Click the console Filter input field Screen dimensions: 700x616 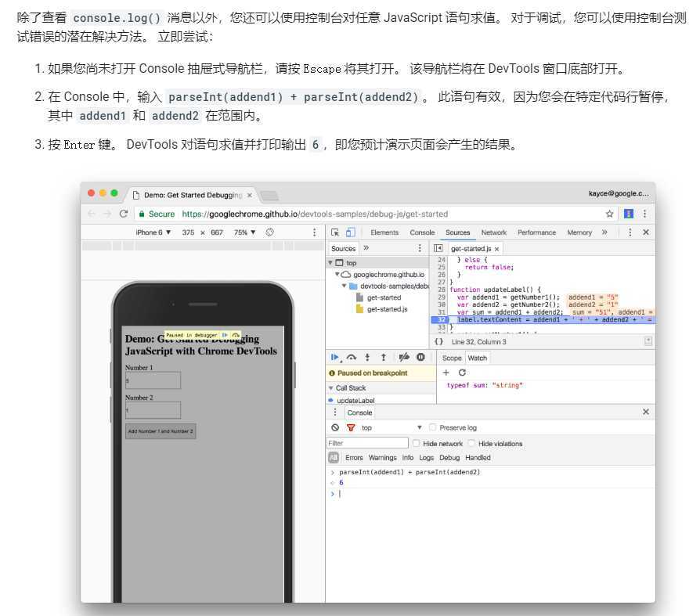pos(368,443)
